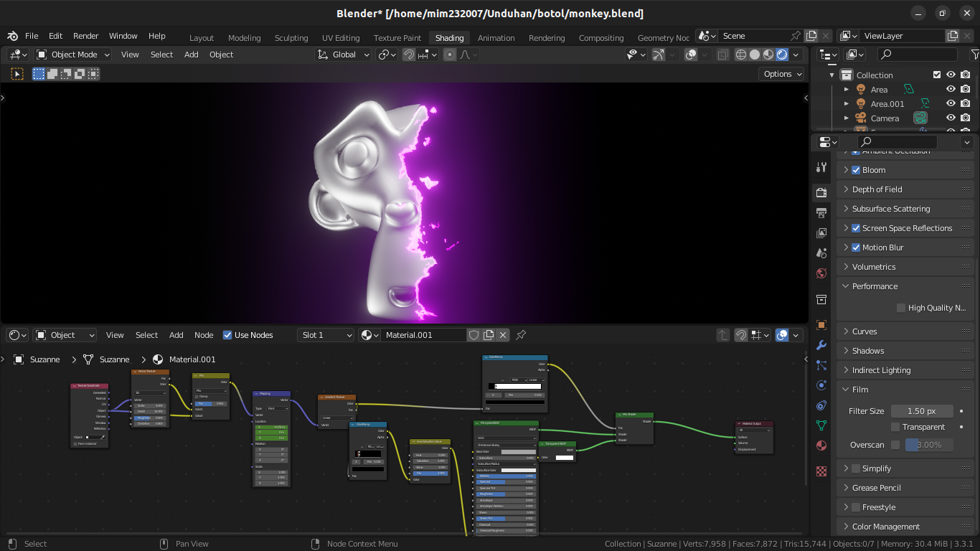Open the Render Properties tab
This screenshot has height=551, width=980.
click(821, 192)
